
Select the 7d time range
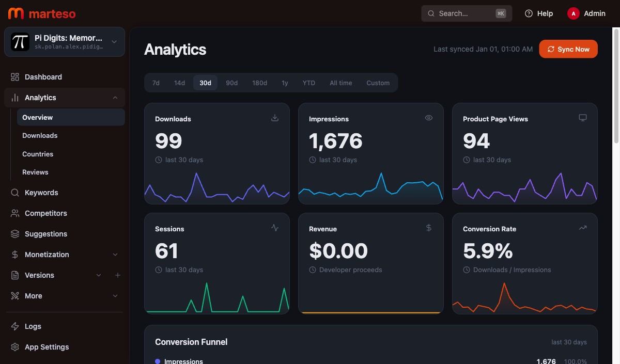(x=156, y=83)
